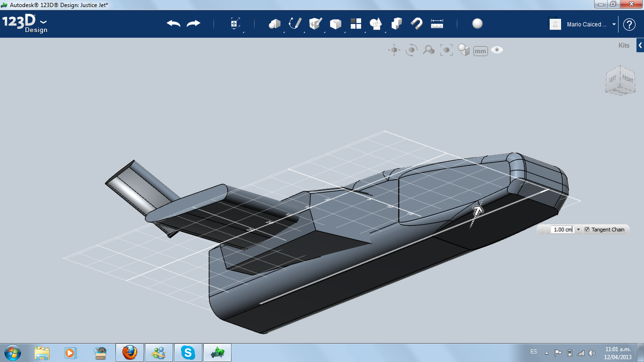Open the Primitives shapes menu

coord(274,24)
